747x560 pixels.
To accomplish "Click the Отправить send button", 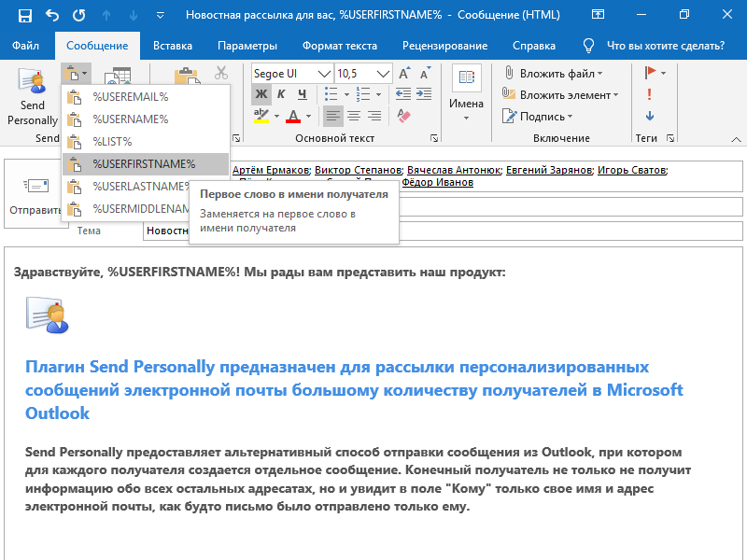I will (35, 196).
